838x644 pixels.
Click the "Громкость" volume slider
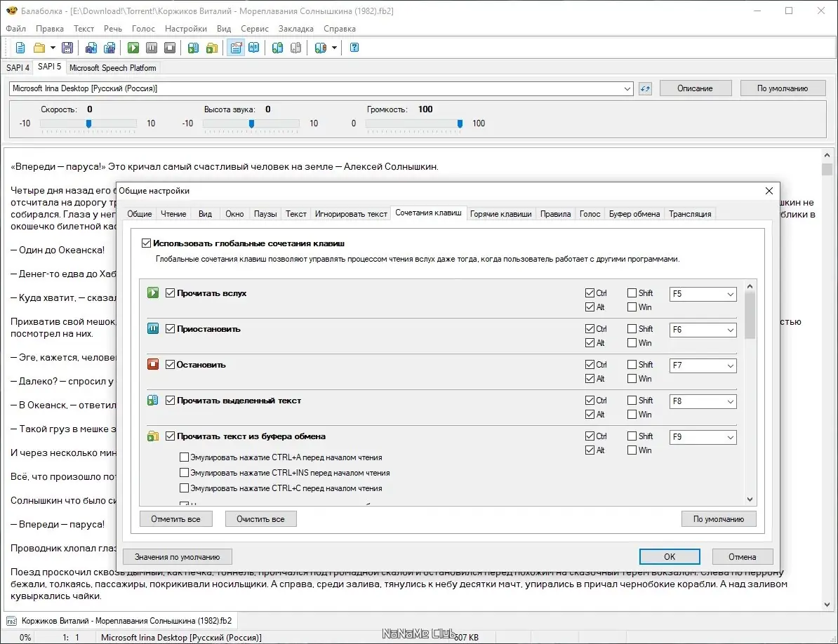(x=413, y=123)
